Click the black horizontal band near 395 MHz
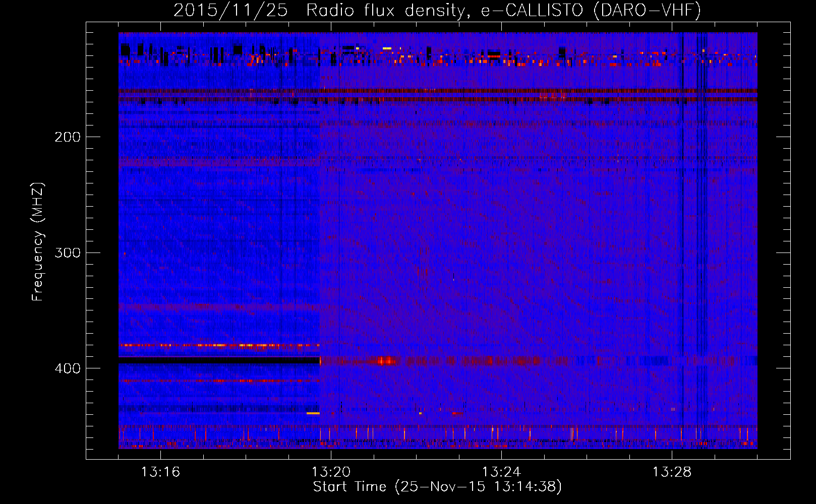 click(219, 360)
